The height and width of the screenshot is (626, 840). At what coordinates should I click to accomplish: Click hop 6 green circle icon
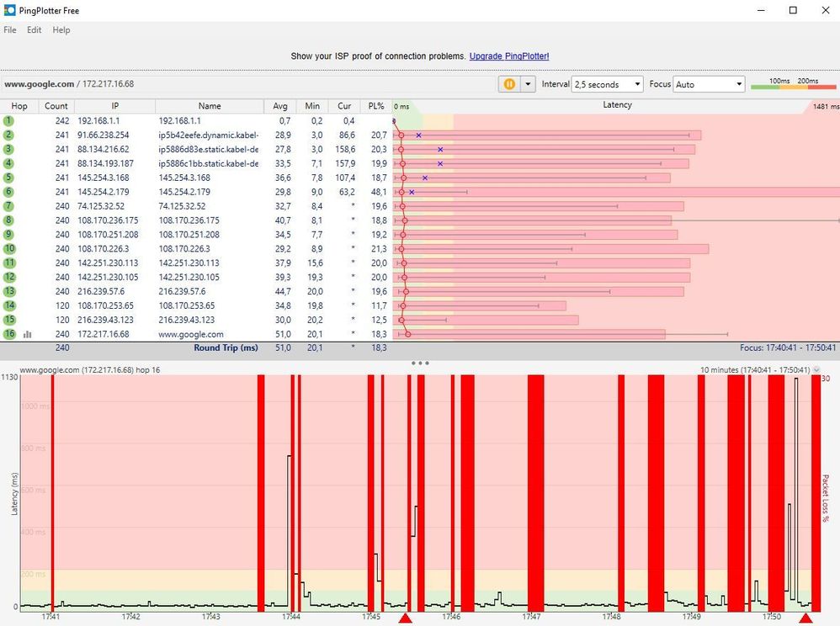click(x=8, y=192)
